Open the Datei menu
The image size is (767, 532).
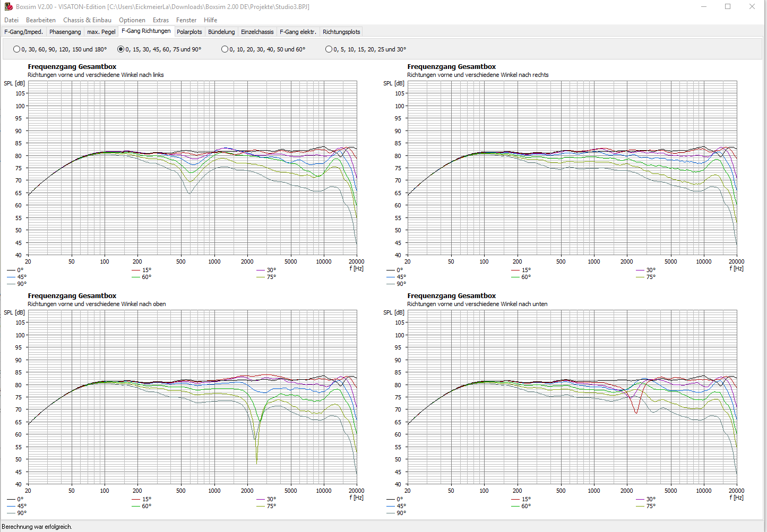click(x=11, y=20)
